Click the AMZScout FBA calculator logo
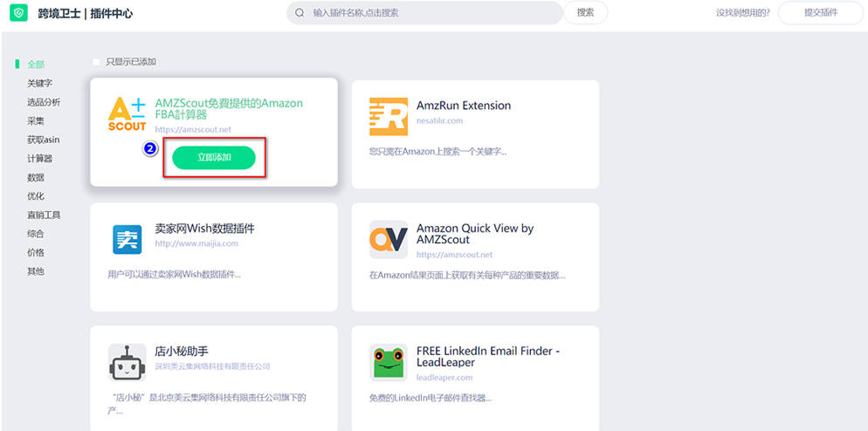The width and height of the screenshot is (868, 431). pos(127,114)
